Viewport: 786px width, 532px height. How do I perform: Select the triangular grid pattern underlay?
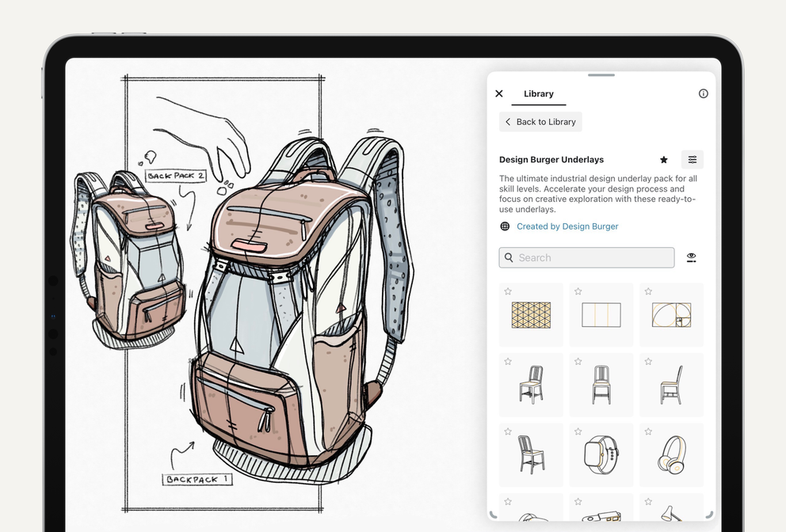531,315
